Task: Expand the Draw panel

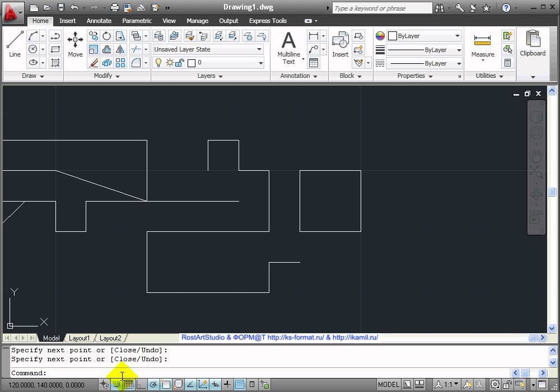Action: pyautogui.click(x=33, y=76)
